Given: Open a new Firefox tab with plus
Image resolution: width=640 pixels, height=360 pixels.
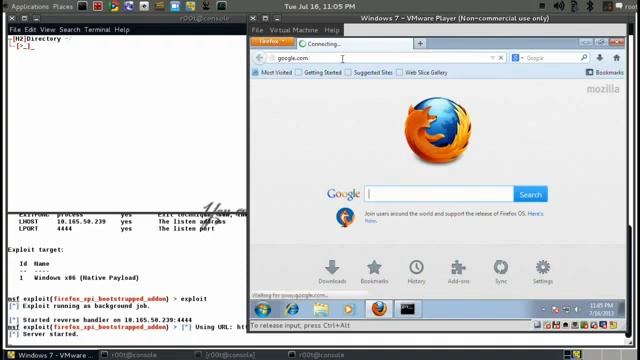Looking at the screenshot, I should click(x=420, y=43).
